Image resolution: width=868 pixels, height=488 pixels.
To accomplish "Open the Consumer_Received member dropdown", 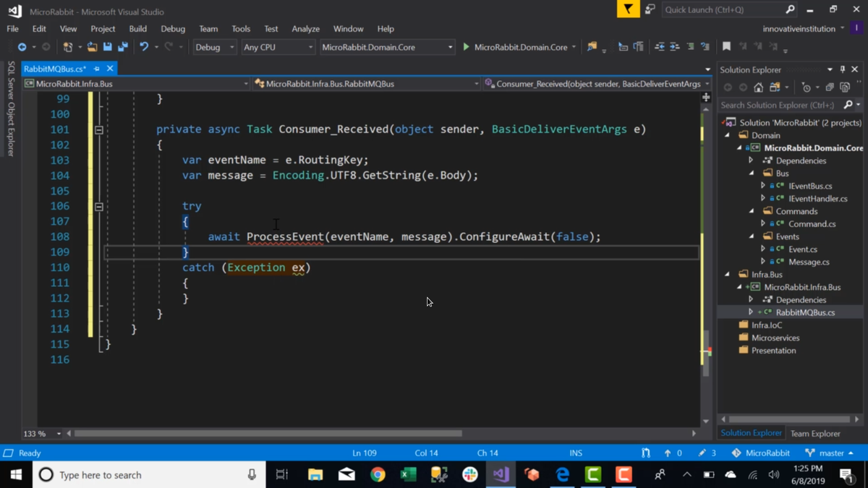I will coord(596,84).
